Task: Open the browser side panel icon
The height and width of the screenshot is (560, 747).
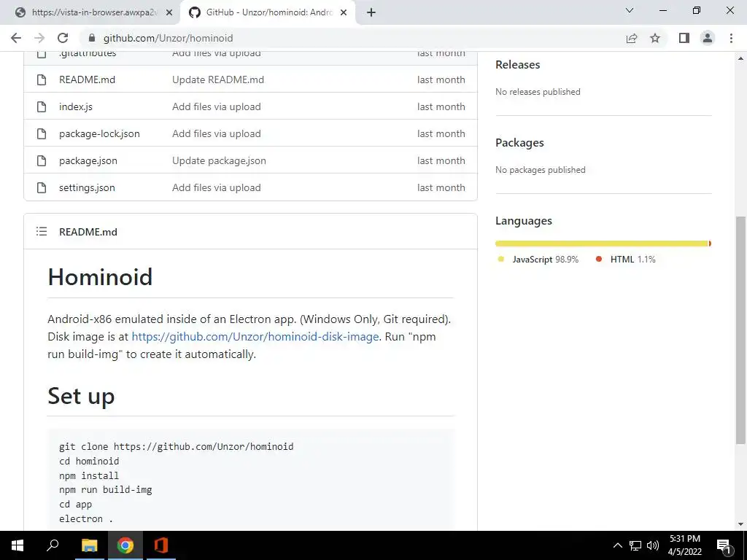Action: coord(684,38)
